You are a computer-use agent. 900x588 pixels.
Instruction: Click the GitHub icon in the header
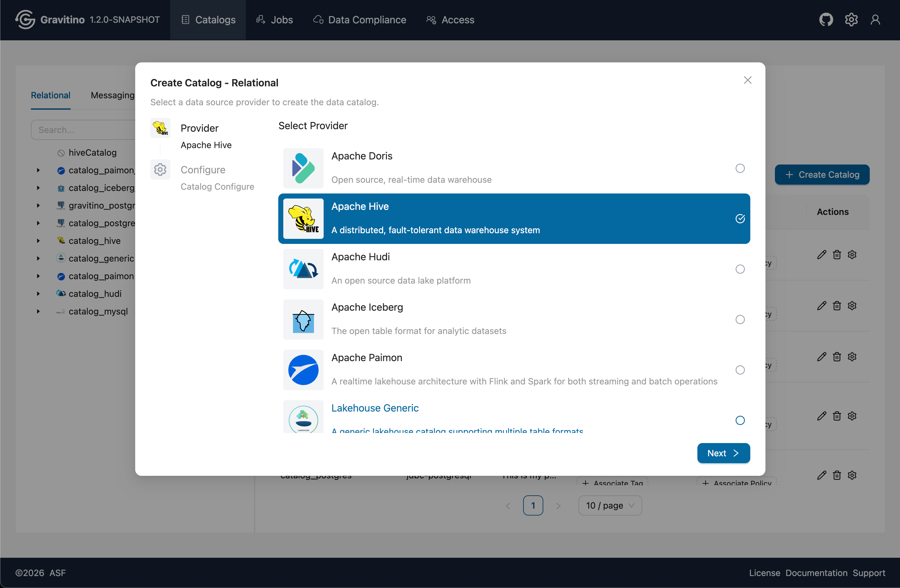(826, 20)
